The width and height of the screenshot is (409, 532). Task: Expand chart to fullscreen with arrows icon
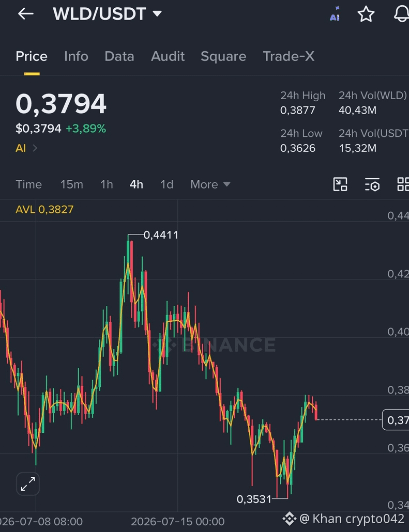tap(28, 484)
